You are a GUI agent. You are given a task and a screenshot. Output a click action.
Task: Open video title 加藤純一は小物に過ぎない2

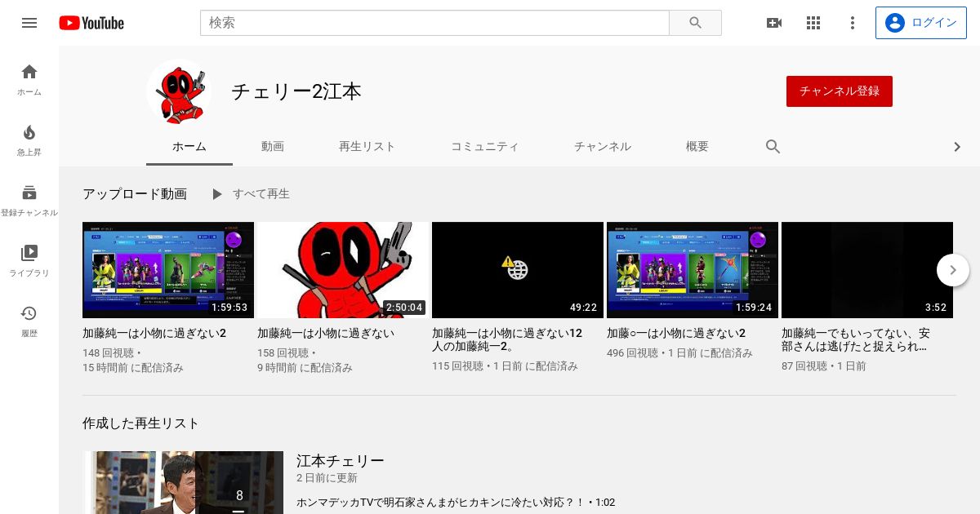click(154, 334)
